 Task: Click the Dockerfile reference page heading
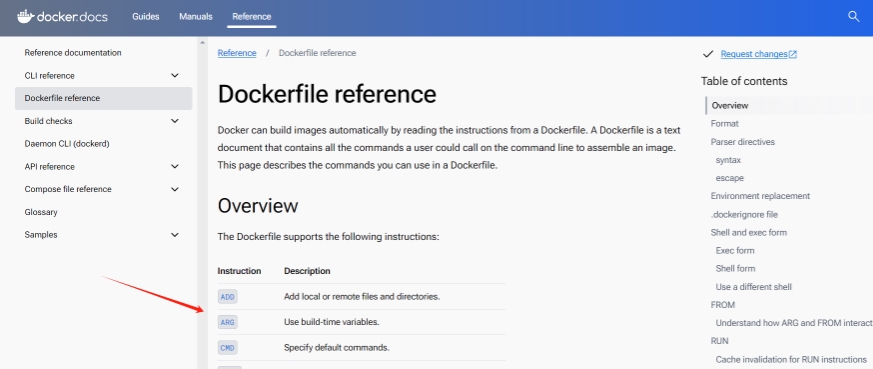point(327,94)
